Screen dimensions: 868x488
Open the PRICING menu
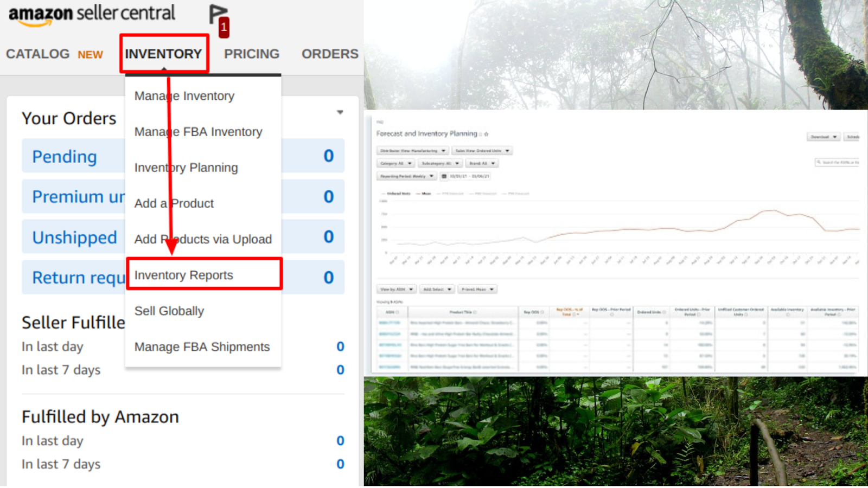252,54
